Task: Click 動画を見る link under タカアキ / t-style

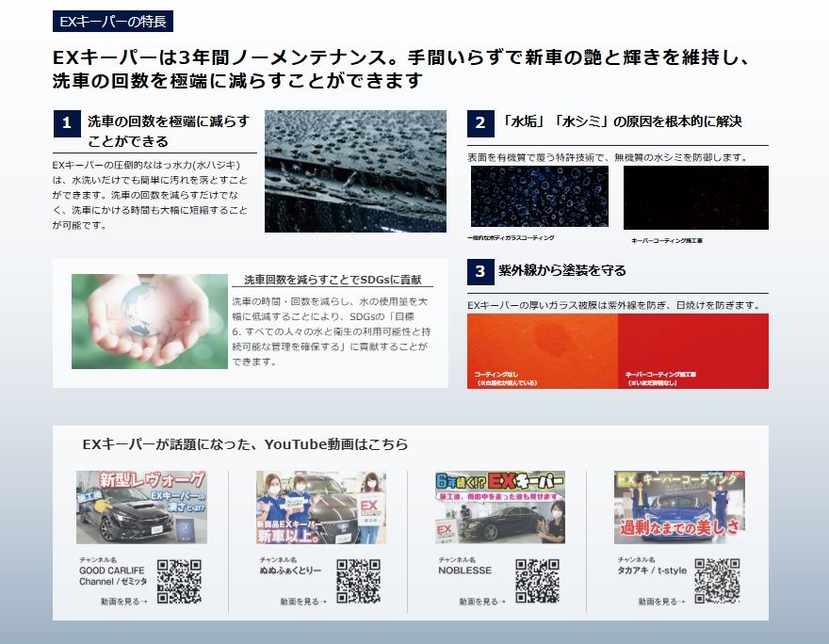Action: click(661, 601)
